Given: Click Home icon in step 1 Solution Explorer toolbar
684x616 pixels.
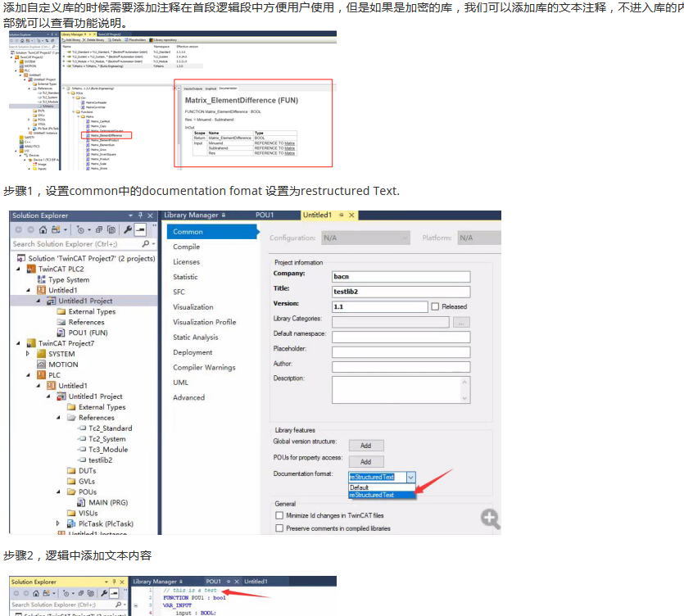Looking at the screenshot, I should coord(43,229).
